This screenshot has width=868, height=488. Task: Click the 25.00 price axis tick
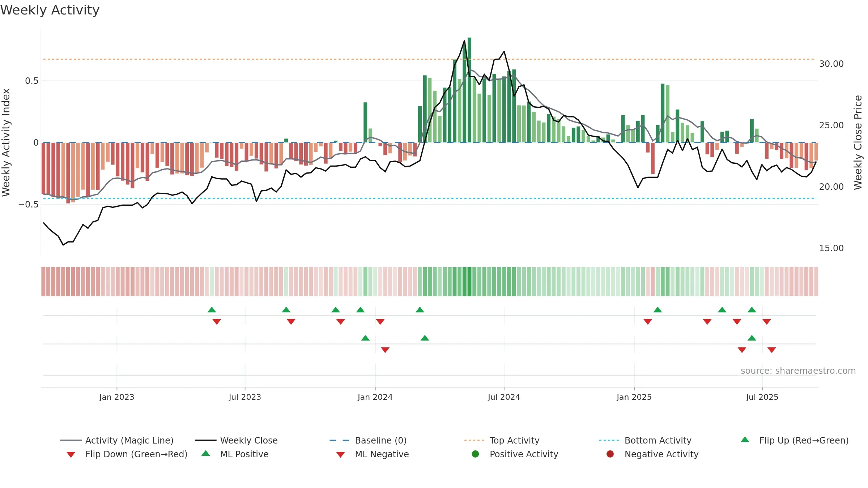point(831,125)
